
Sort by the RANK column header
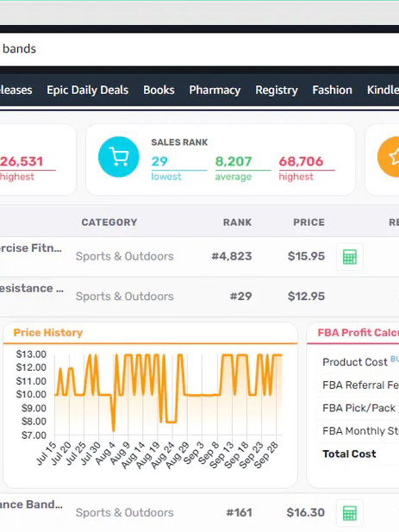pos(237,222)
